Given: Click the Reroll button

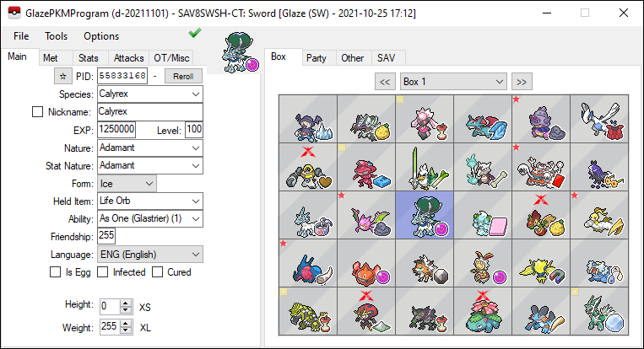Looking at the screenshot, I should 183,76.
